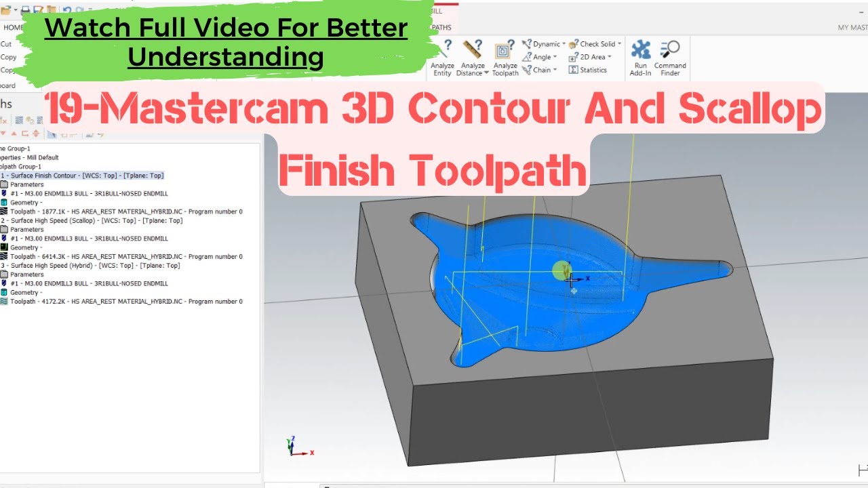
Task: Click the Statistics text button
Action: point(593,70)
